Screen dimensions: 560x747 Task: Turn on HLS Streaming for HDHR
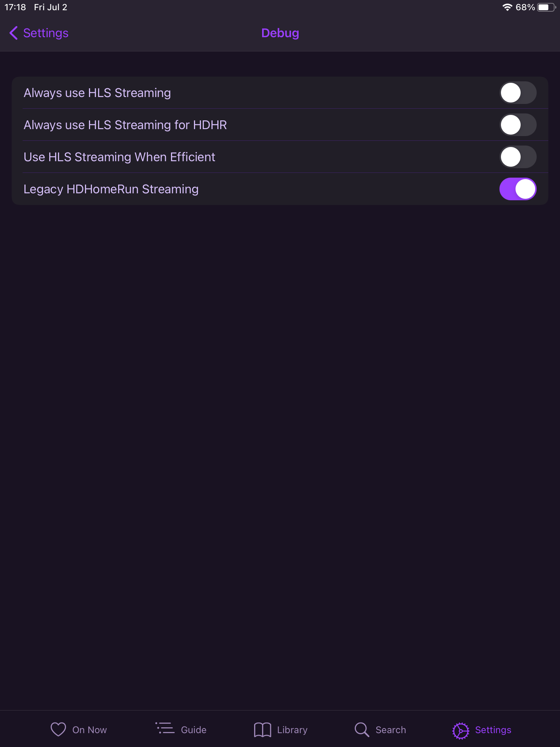click(518, 125)
